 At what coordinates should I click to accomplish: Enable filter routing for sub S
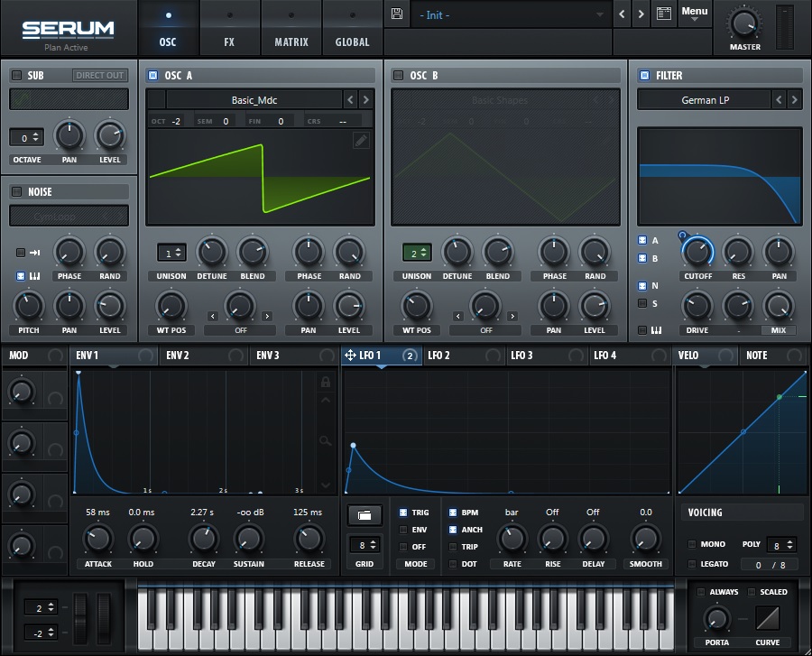coord(642,303)
